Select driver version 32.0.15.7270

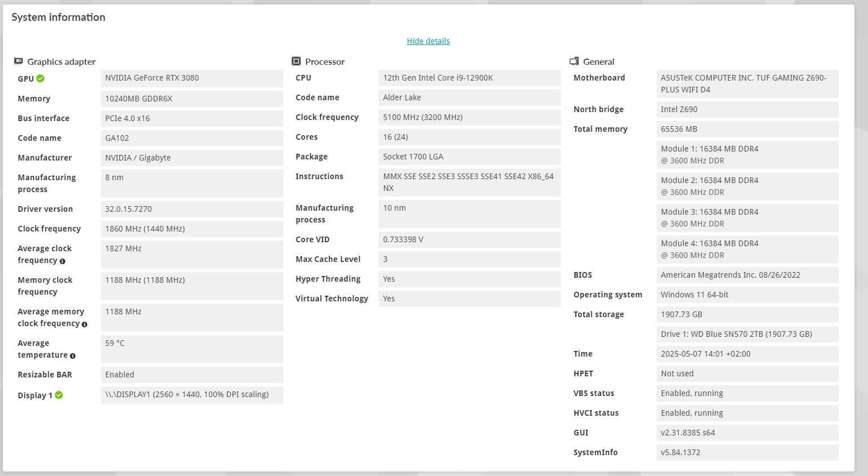(x=192, y=209)
